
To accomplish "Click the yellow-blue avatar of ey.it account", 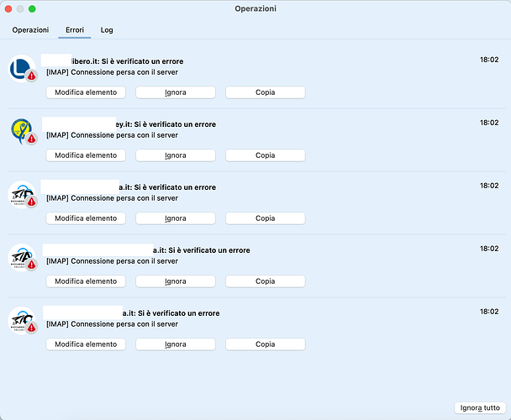I will pyautogui.click(x=22, y=132).
